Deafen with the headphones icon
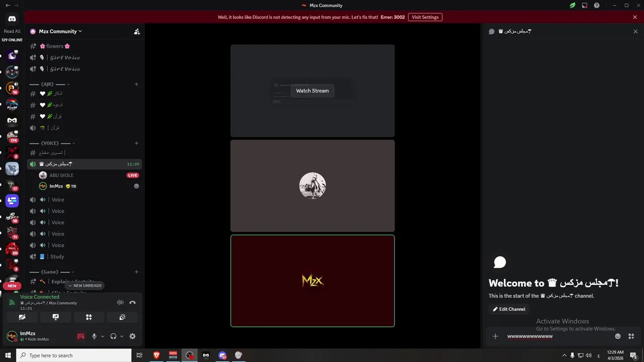This screenshot has width=644, height=362. point(113,336)
